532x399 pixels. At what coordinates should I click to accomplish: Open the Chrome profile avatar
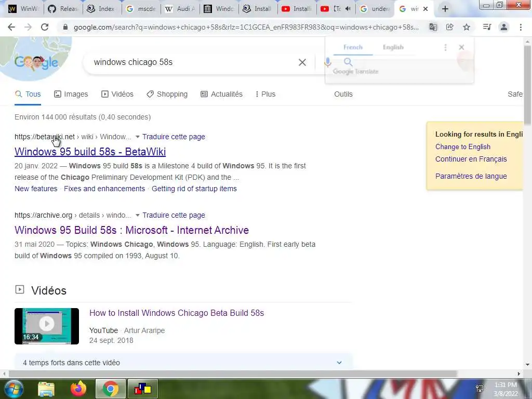click(504, 27)
